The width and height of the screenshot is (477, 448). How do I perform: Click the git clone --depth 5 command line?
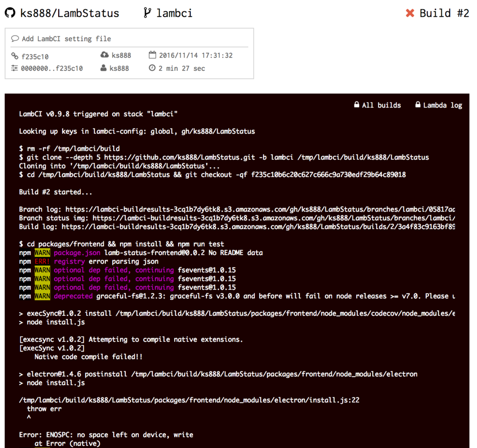coord(224,157)
